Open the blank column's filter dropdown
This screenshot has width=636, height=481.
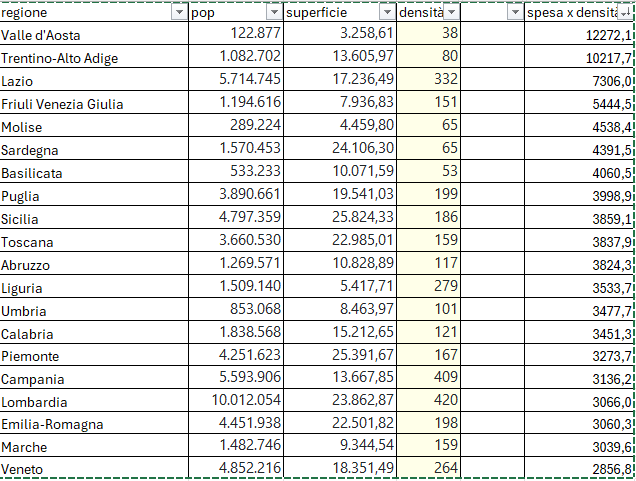515,12
